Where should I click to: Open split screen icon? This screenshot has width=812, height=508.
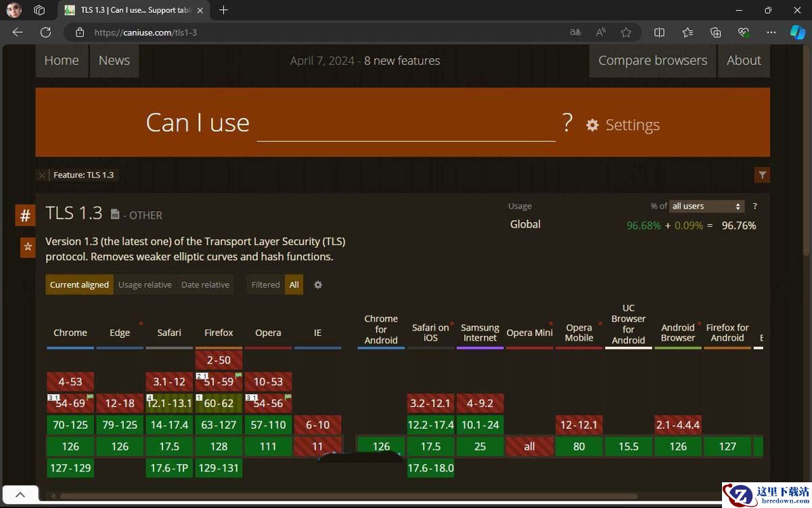[659, 32]
